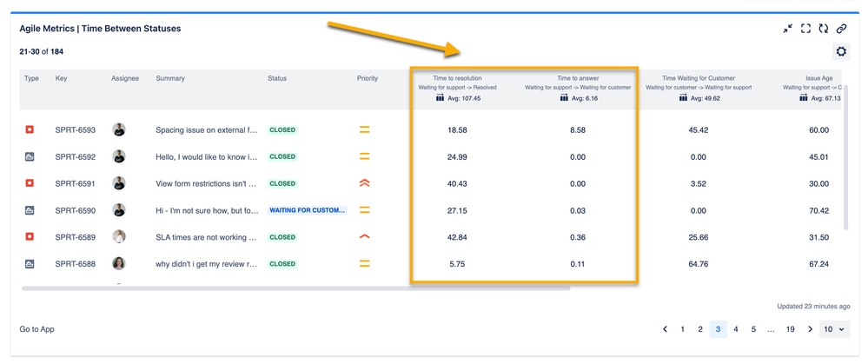Open issue SPRT-6593
The image size is (868, 364).
pyautogui.click(x=76, y=130)
